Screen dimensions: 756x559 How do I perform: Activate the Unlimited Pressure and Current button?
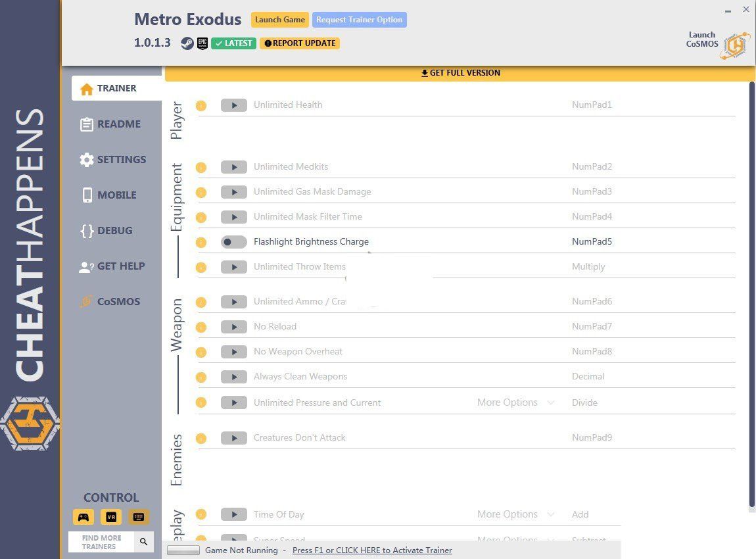click(x=234, y=402)
